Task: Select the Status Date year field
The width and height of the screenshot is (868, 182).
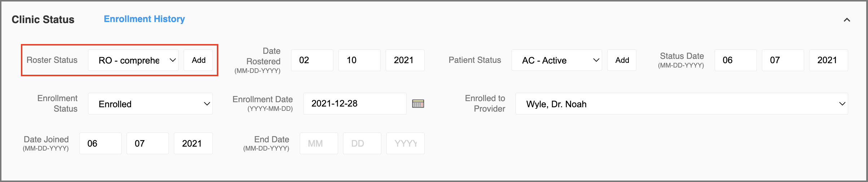Action: (x=829, y=60)
